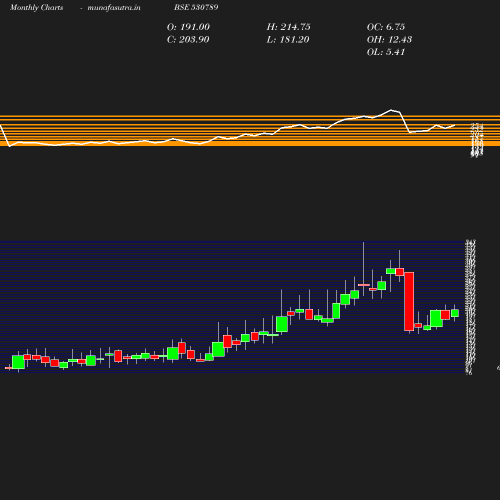
Task: Click the 'munafasutra.in' site label
Action: pyautogui.click(x=114, y=8)
